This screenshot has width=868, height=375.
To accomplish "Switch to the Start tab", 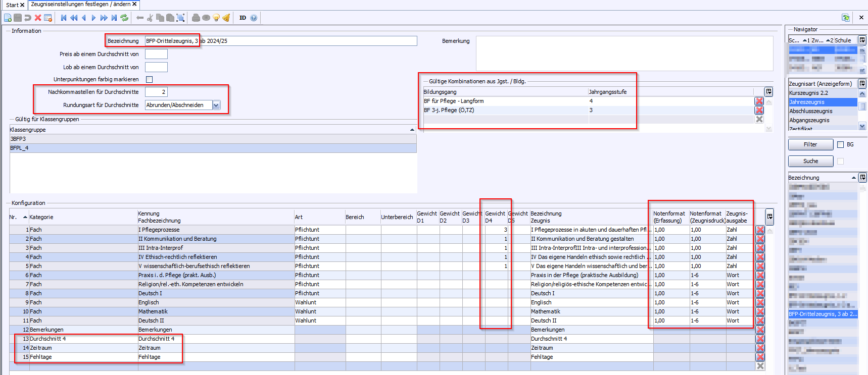I will [x=12, y=5].
